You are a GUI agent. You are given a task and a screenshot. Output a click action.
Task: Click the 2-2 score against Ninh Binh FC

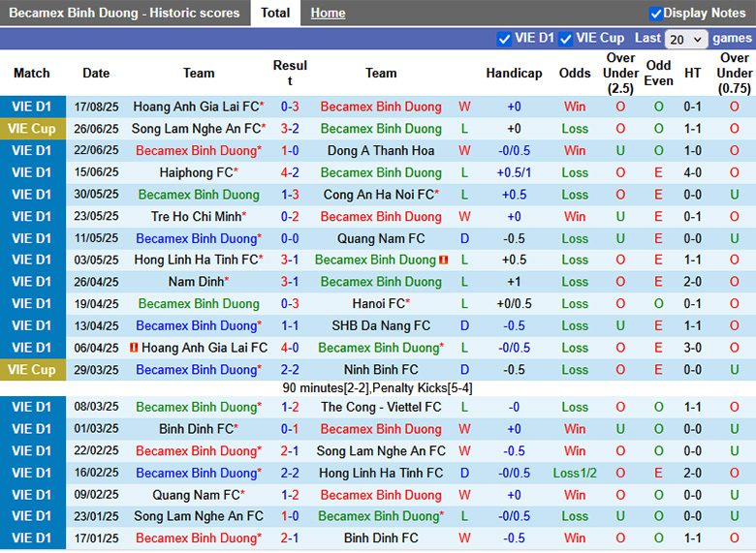(x=290, y=369)
